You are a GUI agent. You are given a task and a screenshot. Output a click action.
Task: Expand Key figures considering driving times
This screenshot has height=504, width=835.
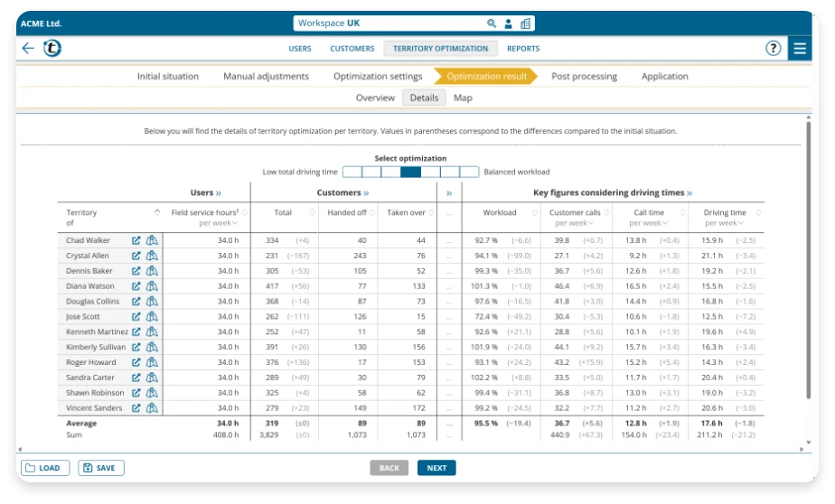tap(690, 193)
